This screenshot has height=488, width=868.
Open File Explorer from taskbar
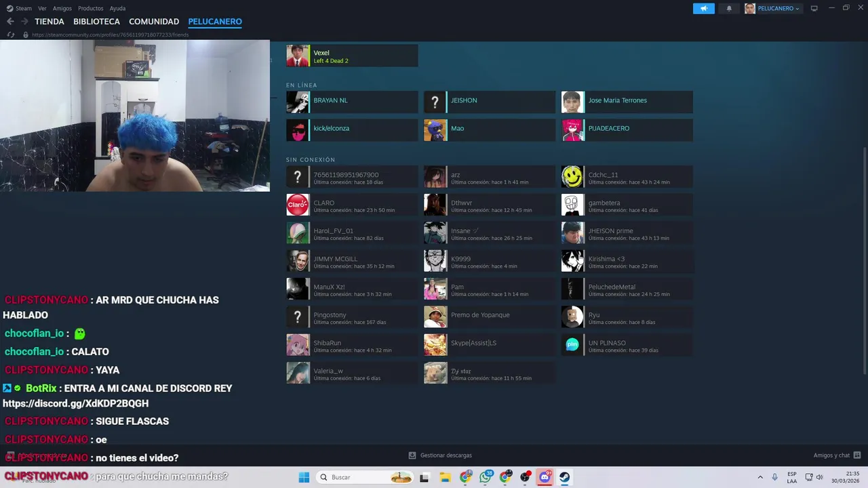[445, 477]
